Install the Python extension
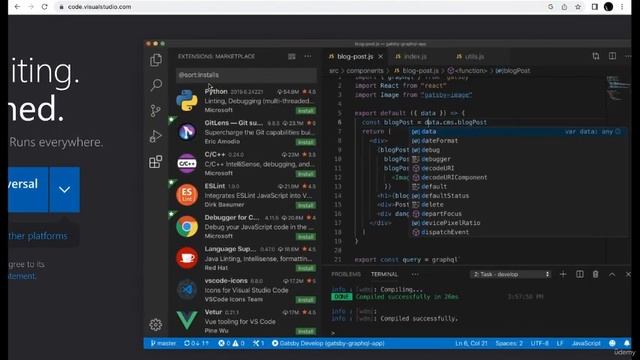The width and height of the screenshot is (640, 360). click(306, 111)
